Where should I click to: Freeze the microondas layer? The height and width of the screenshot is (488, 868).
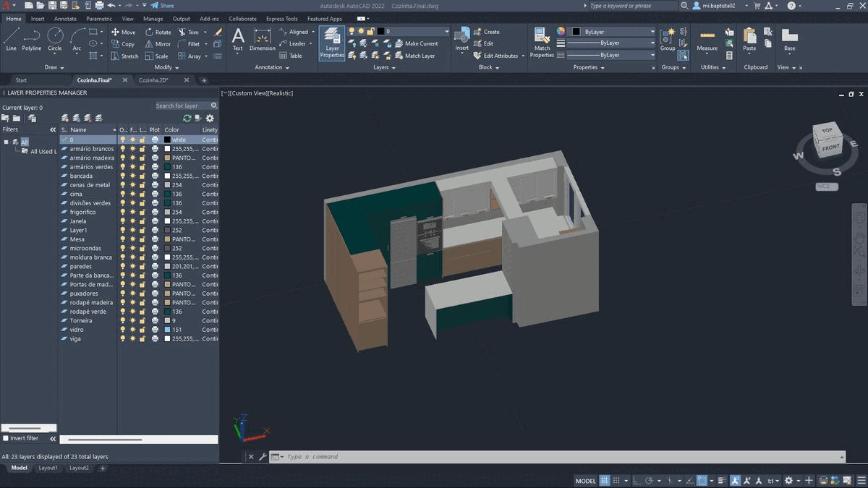tap(133, 248)
